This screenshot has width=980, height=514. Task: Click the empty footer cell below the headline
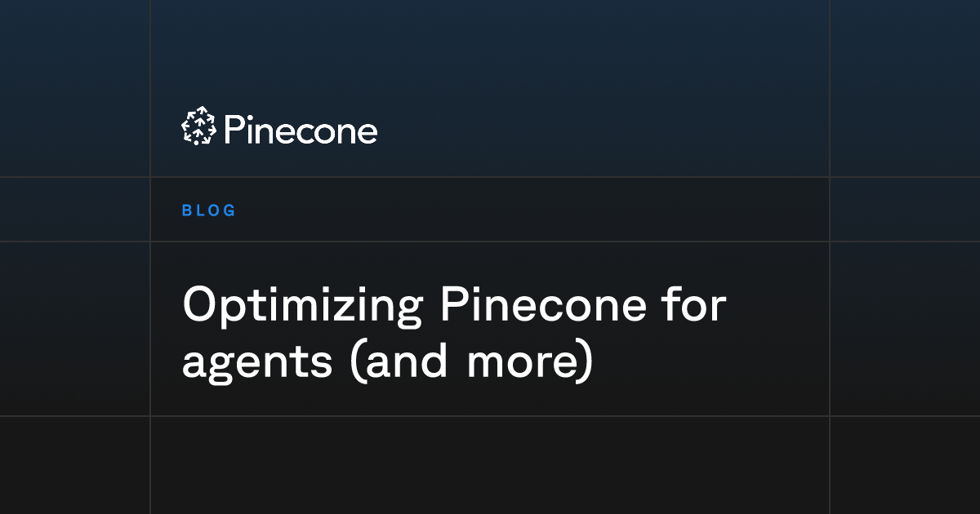(490, 465)
